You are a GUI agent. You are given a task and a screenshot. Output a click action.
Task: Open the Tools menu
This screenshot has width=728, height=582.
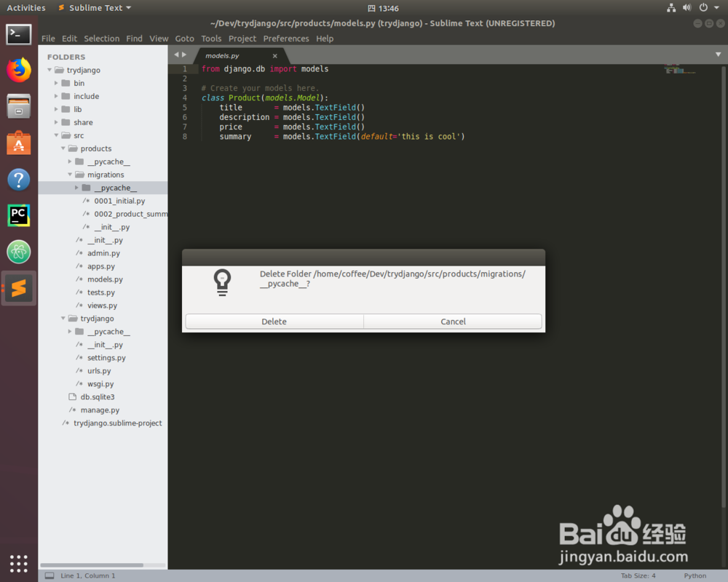pyautogui.click(x=211, y=39)
